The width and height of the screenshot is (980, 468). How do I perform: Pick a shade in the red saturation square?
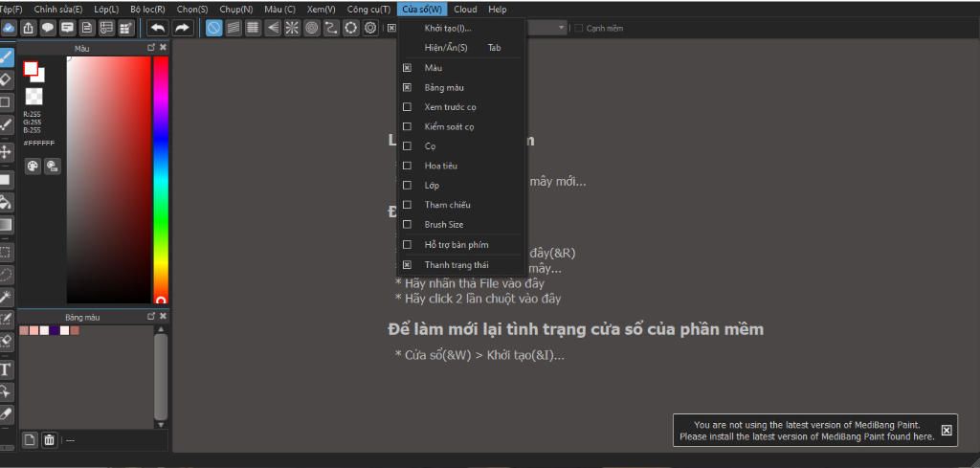[x=109, y=180]
